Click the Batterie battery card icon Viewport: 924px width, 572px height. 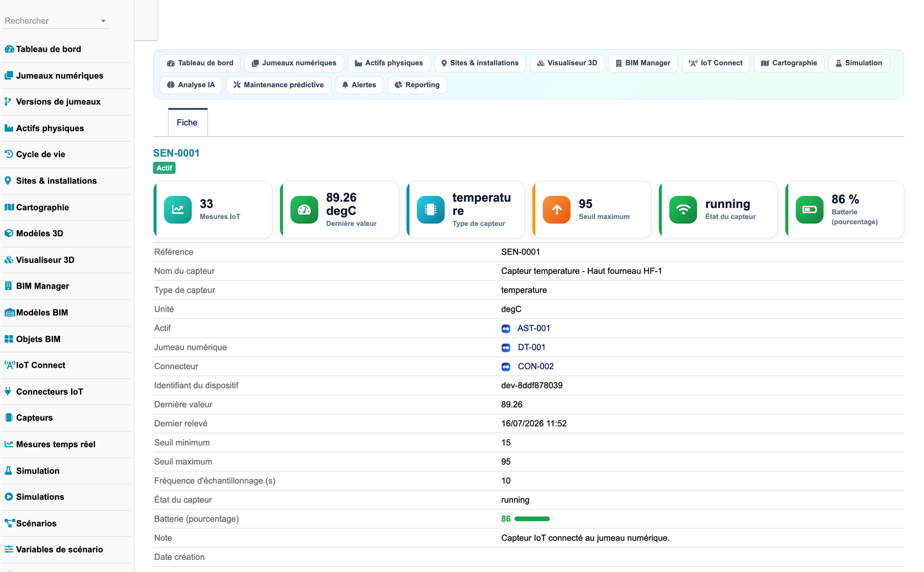[810, 210]
